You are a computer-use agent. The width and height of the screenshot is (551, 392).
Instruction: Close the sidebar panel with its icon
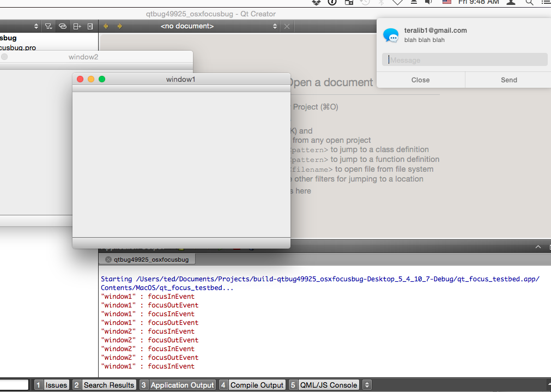pyautogui.click(x=90, y=26)
